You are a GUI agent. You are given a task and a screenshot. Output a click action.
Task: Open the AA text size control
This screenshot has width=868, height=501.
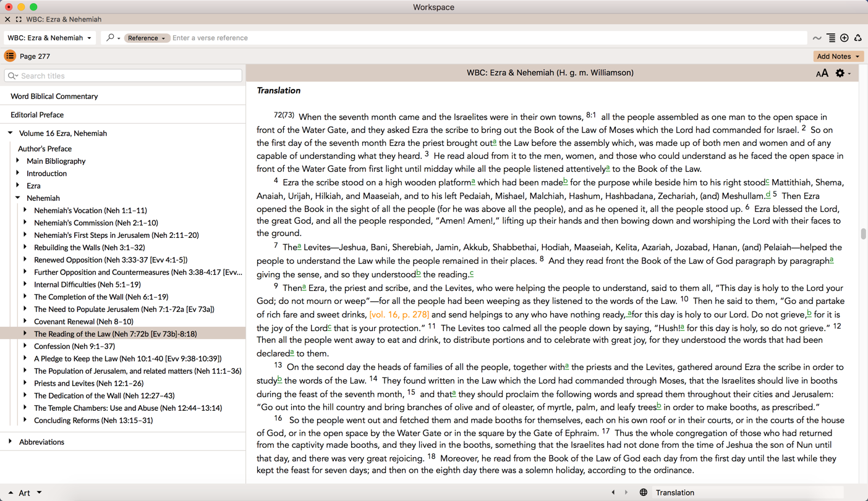(822, 74)
